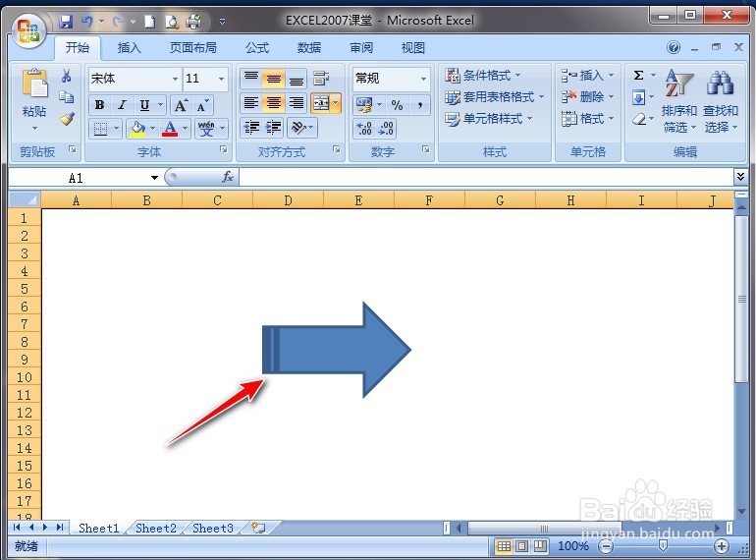Set middle vertical alignment
The height and width of the screenshot is (560, 756).
pyautogui.click(x=273, y=79)
